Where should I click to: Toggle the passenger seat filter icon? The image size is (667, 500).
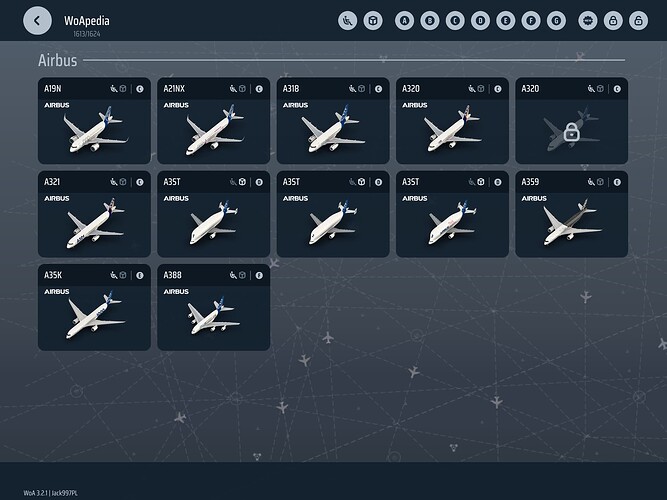tap(347, 20)
